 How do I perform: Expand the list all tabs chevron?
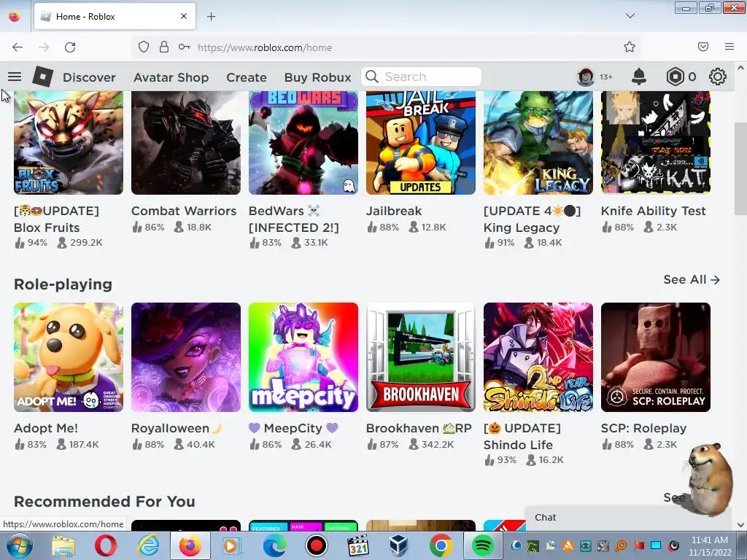630,16
